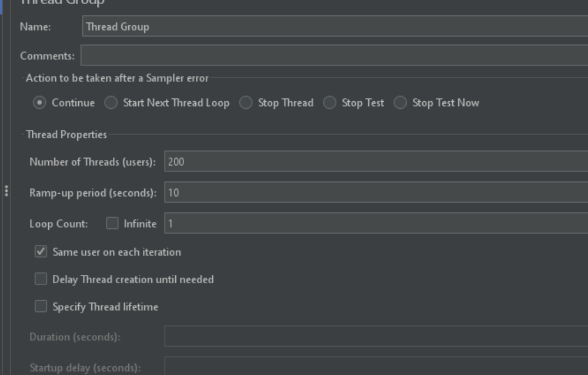
Task: Enable Delay Thread creation until needed
Action: point(41,279)
